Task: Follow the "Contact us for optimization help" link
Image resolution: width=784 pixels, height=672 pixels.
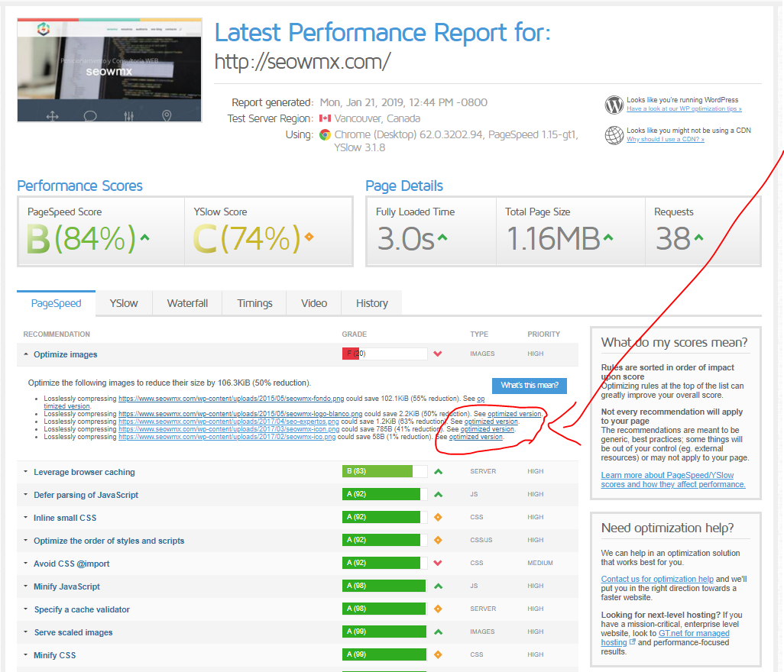Action: click(657, 579)
